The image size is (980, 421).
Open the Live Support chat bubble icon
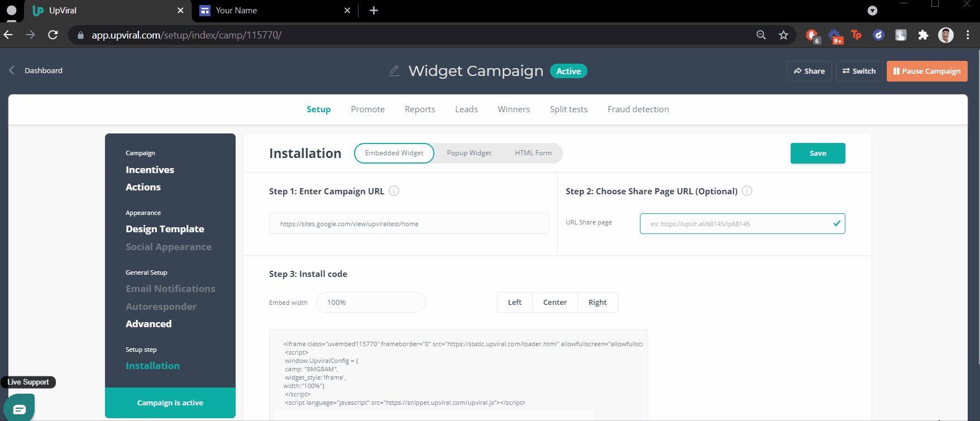(x=20, y=409)
